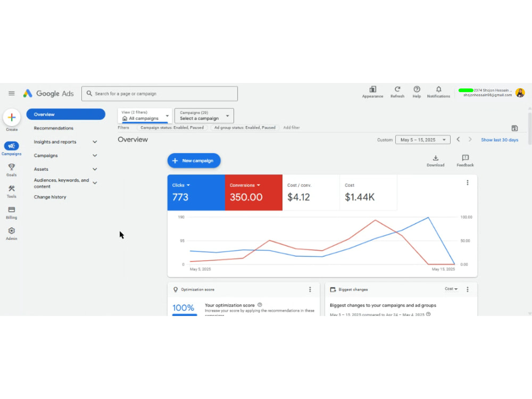Viewport: 532px width, 399px height.
Task: Click Ad group status: Enabled, Paused chip
Action: pos(245,128)
